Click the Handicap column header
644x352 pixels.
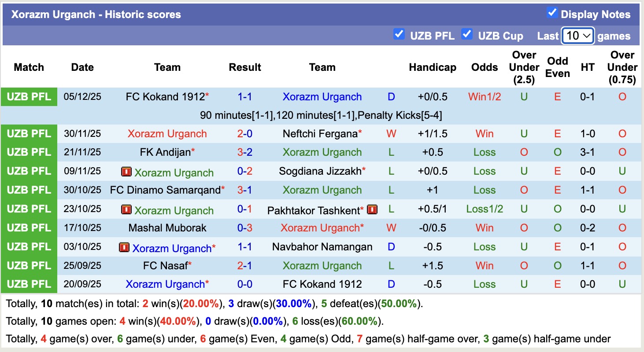(x=433, y=67)
